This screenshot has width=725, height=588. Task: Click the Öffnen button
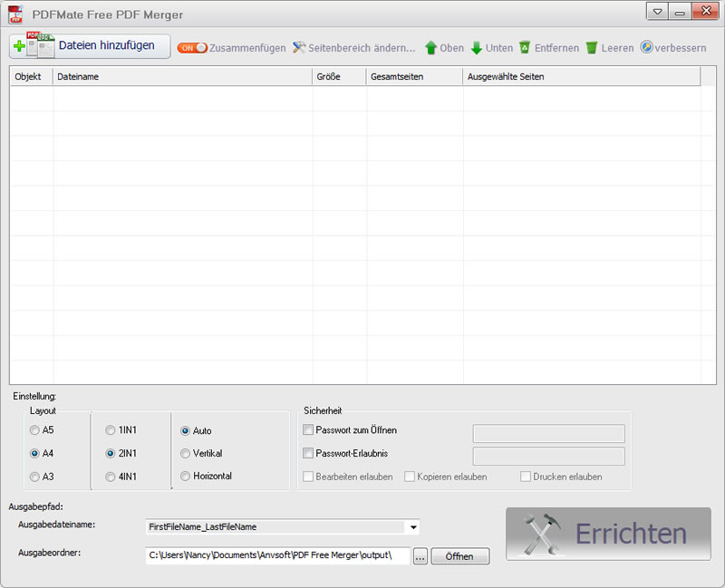pyautogui.click(x=459, y=556)
